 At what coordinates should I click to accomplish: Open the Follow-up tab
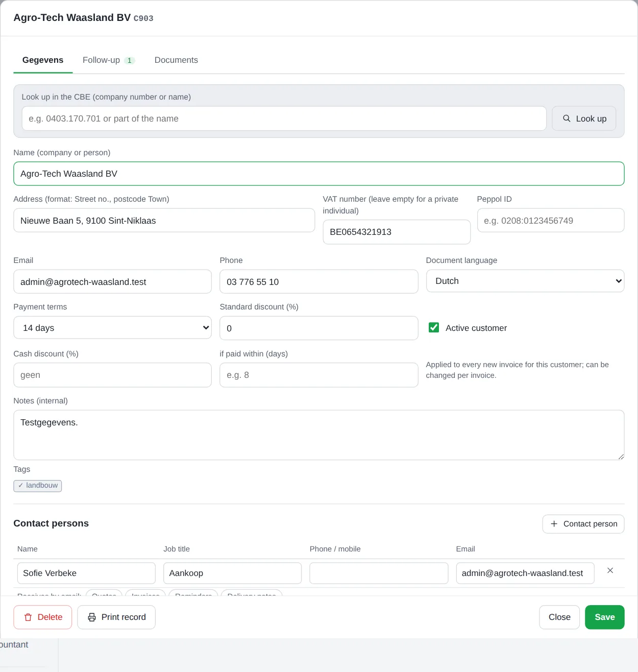(108, 60)
